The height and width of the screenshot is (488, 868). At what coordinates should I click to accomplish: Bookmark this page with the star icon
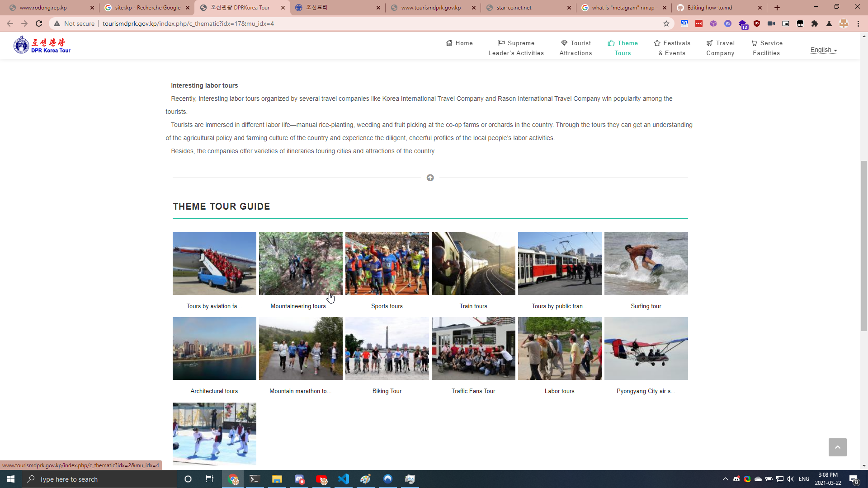[x=666, y=23]
